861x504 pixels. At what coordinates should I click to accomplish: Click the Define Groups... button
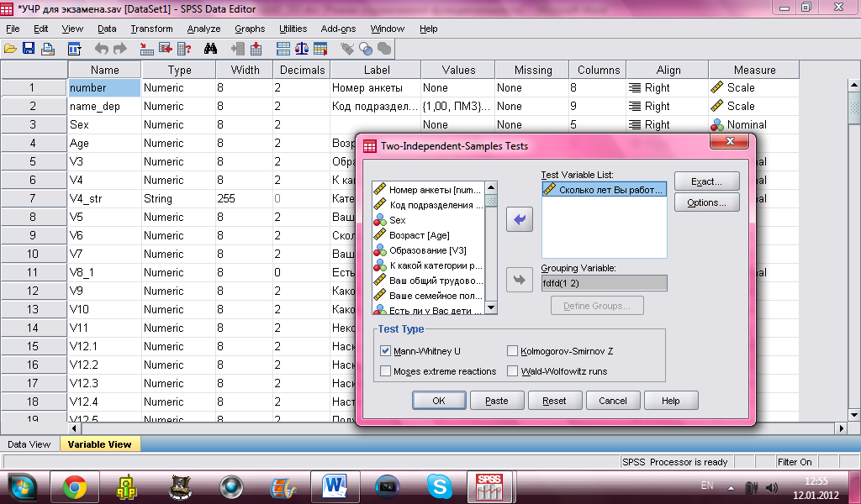click(597, 306)
